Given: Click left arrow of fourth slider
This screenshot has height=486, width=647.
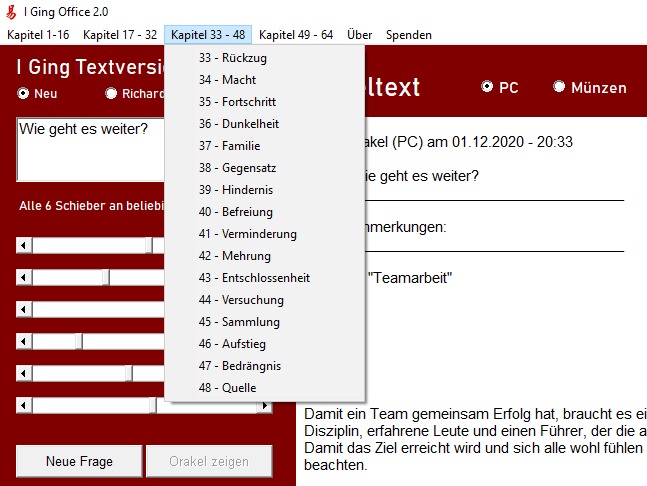Looking at the screenshot, I should click(x=24, y=342).
